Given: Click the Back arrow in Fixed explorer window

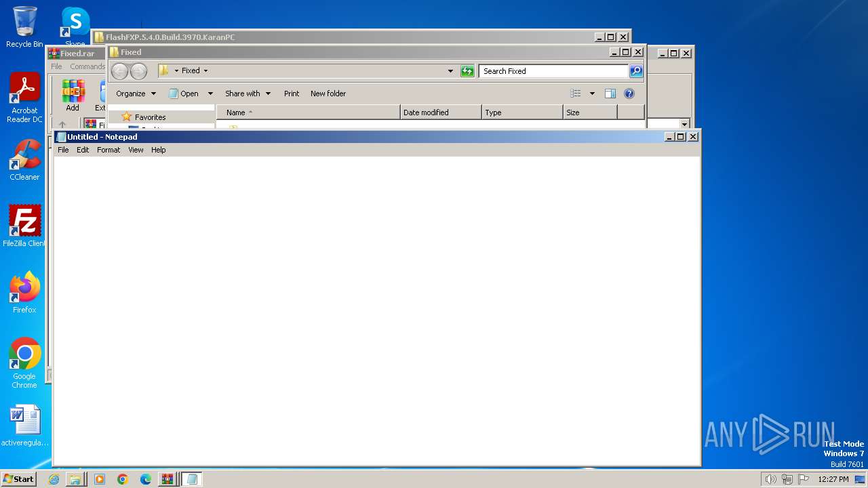Looking at the screenshot, I should (x=119, y=71).
